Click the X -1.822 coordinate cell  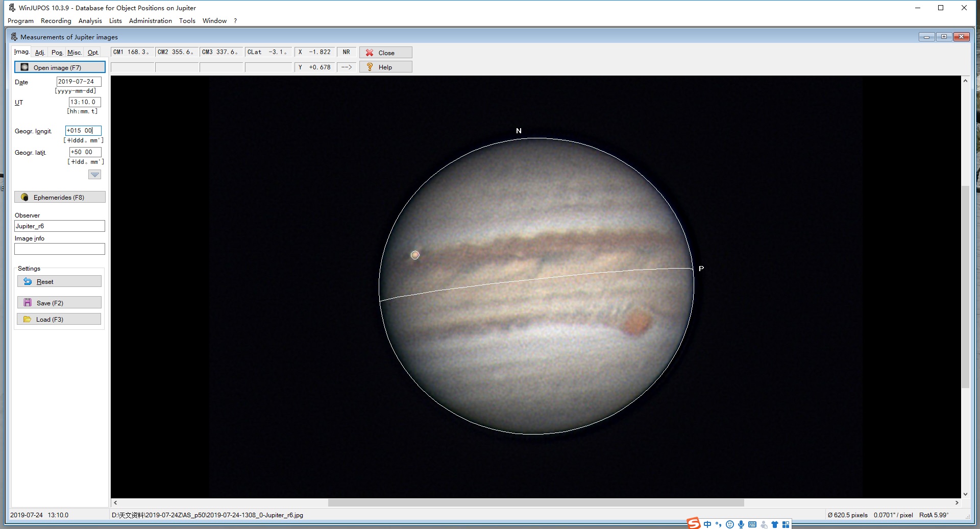pos(315,52)
